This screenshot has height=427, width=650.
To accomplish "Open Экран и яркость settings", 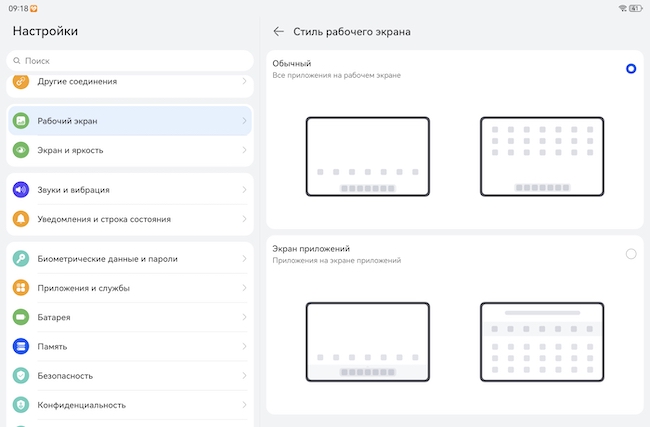I will tap(130, 150).
